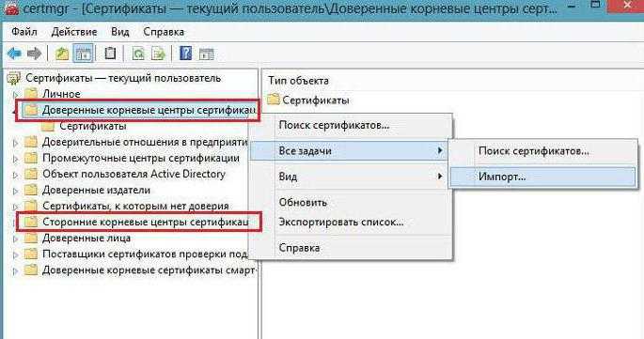Click the Доверенные лица folder icon
Screen dimensions: 644x339
pos(31,238)
